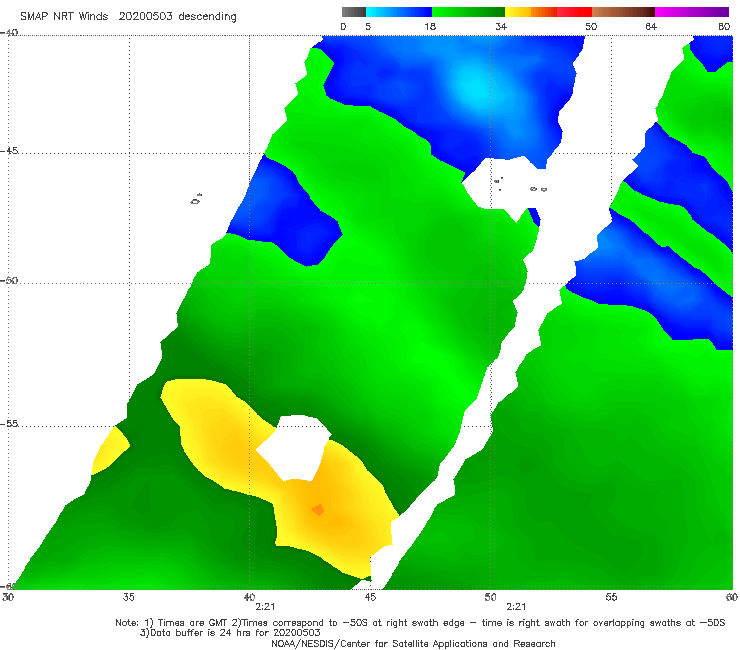
Task: Click the '-50' latitude axis label
Action: coord(9,280)
